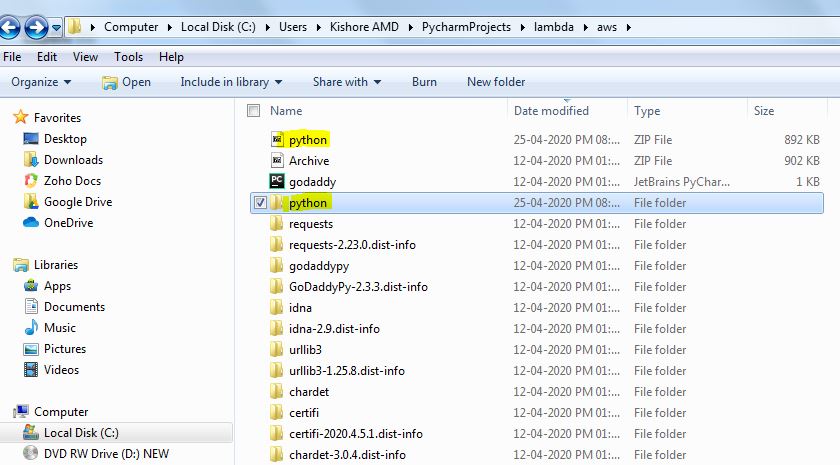Viewport: 840px width, 465px height.
Task: Click the Archive ZIP file icon
Action: click(x=277, y=161)
